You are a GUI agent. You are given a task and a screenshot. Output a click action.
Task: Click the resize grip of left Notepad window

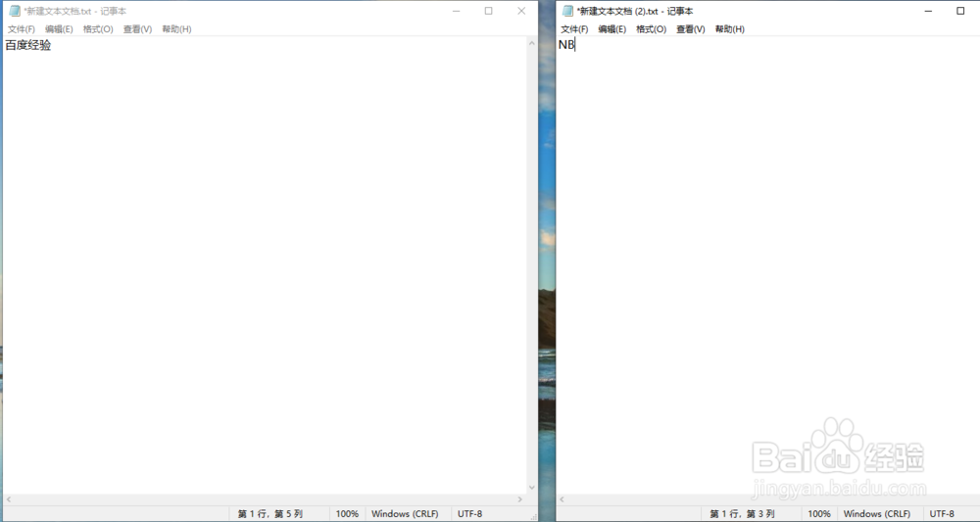(x=533, y=516)
